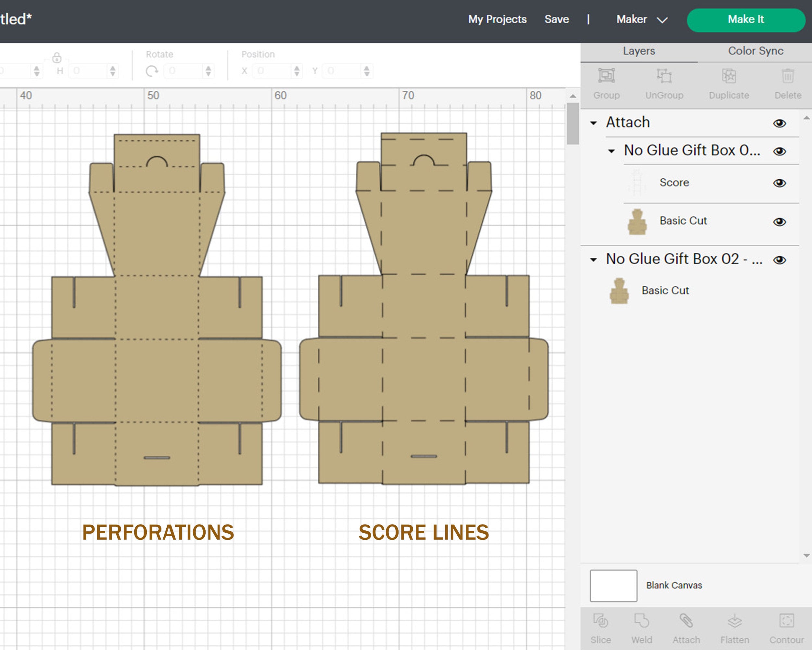
Task: Click the UnGroup icon
Action: click(664, 76)
